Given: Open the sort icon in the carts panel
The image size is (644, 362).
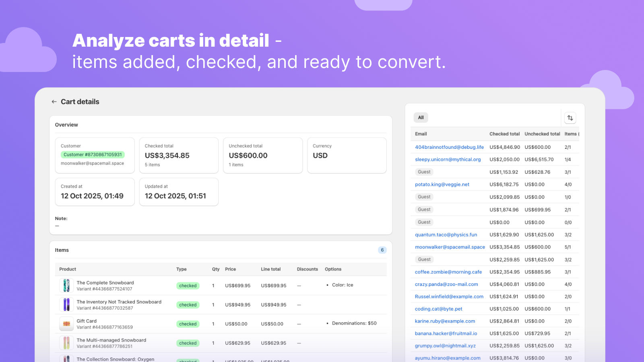Looking at the screenshot, I should pos(570,117).
